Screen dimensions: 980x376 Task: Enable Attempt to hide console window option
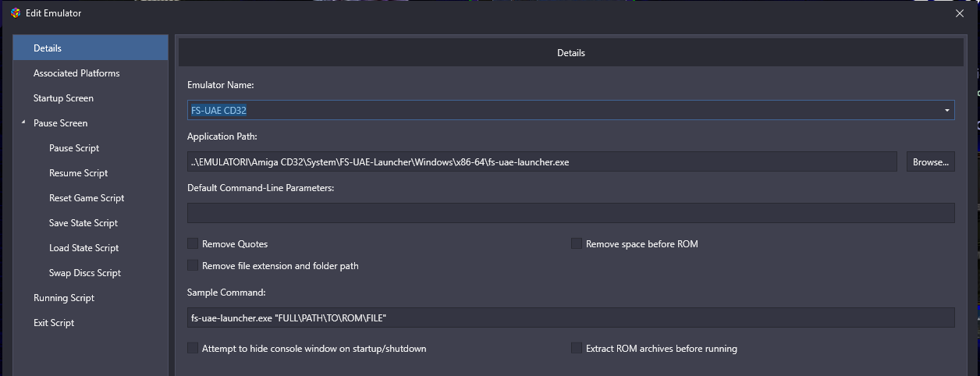click(193, 349)
